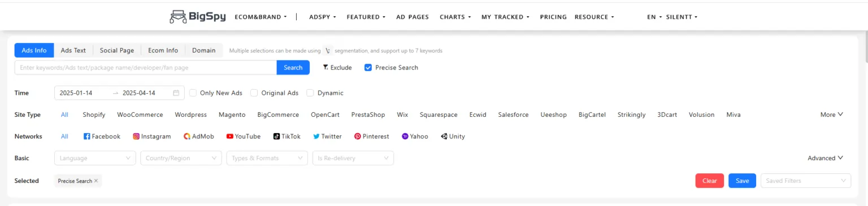Filter by Shopify site type

pyautogui.click(x=94, y=115)
